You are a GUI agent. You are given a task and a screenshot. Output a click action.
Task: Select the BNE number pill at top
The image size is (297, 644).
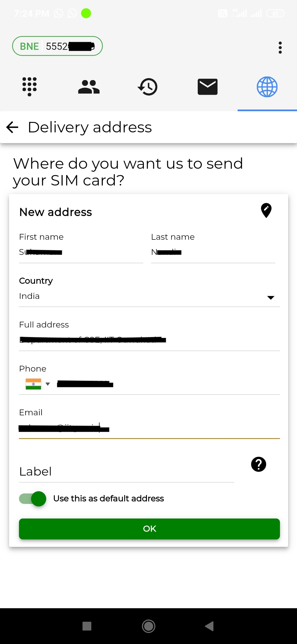tap(57, 46)
